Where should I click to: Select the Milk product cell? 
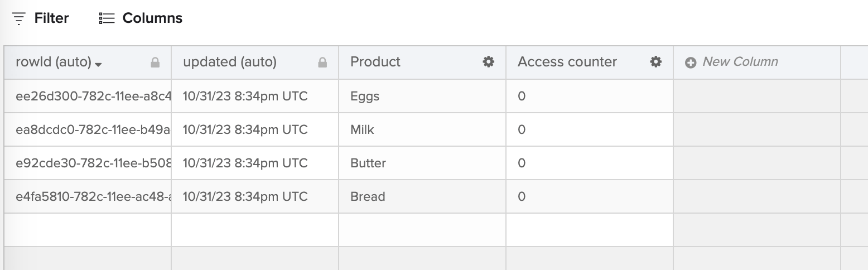pos(362,129)
